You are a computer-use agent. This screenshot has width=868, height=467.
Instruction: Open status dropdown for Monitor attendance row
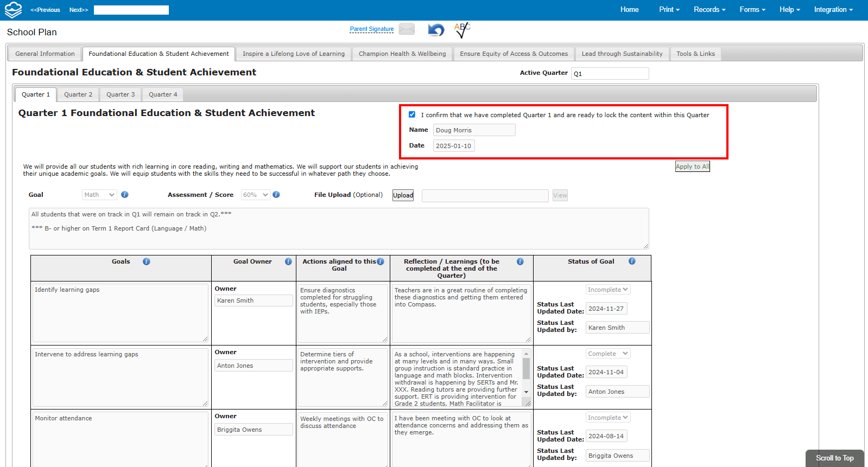(608, 418)
